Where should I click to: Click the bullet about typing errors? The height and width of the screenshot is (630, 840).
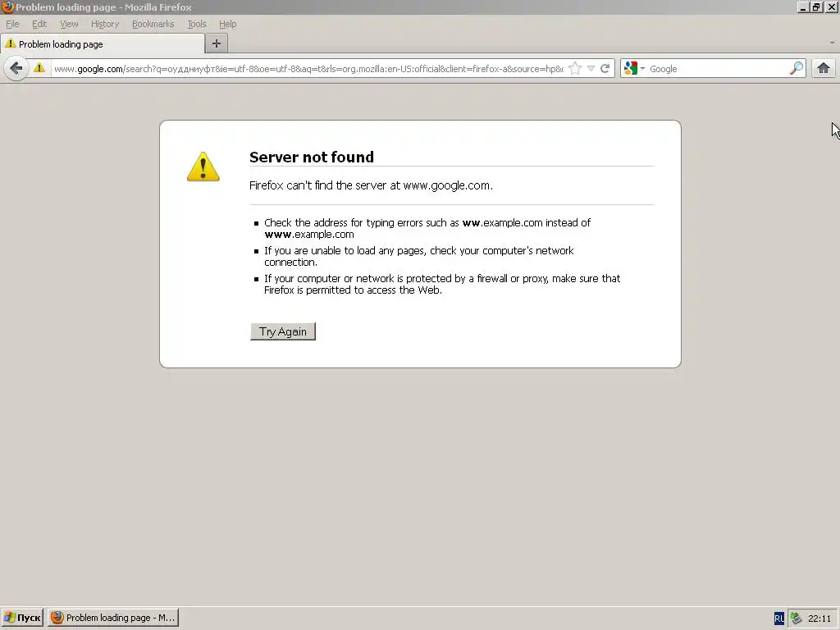click(427, 228)
